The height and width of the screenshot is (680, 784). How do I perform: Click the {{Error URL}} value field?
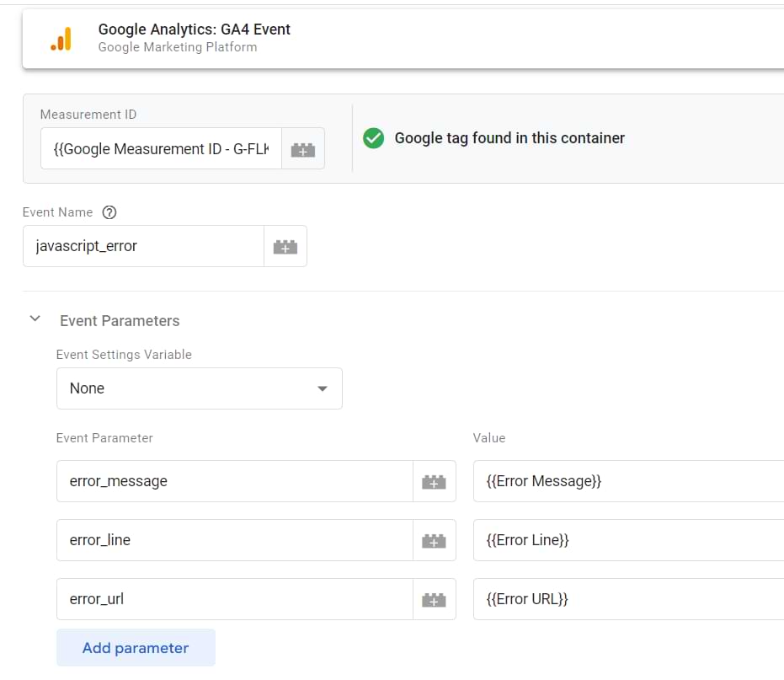pyautogui.click(x=627, y=599)
